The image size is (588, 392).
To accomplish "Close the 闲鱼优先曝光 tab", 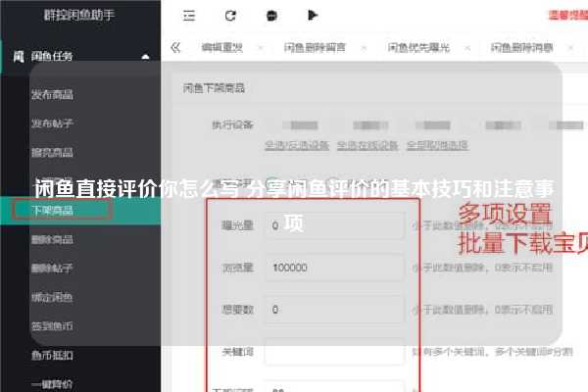I will click(x=467, y=48).
